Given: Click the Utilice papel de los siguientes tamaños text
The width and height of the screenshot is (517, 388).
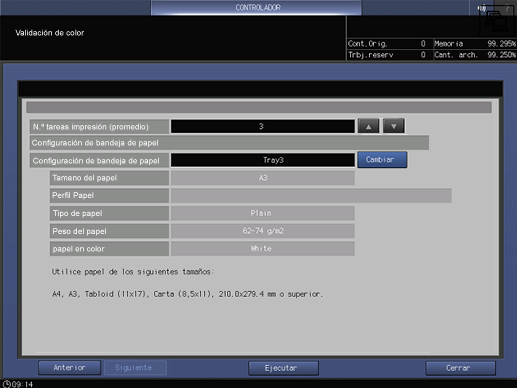Looking at the screenshot, I should click(133, 272).
